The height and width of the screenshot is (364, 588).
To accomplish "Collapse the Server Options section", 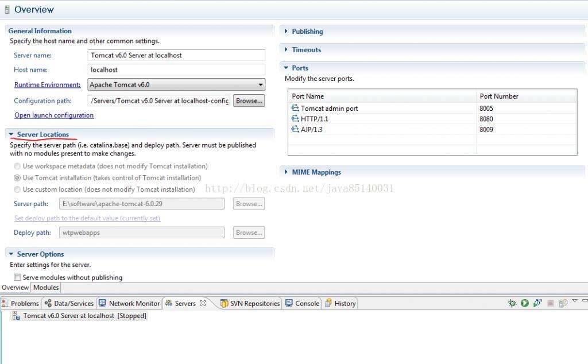I will 11,254.
